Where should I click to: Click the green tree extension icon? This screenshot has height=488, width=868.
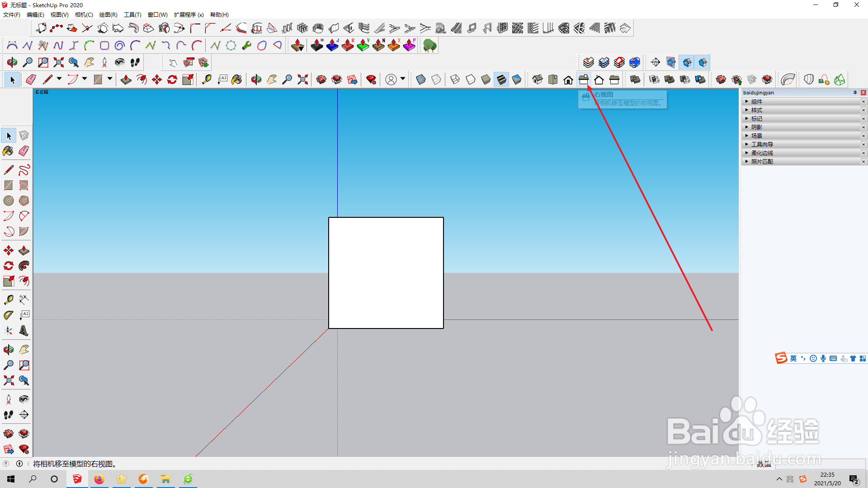click(429, 46)
